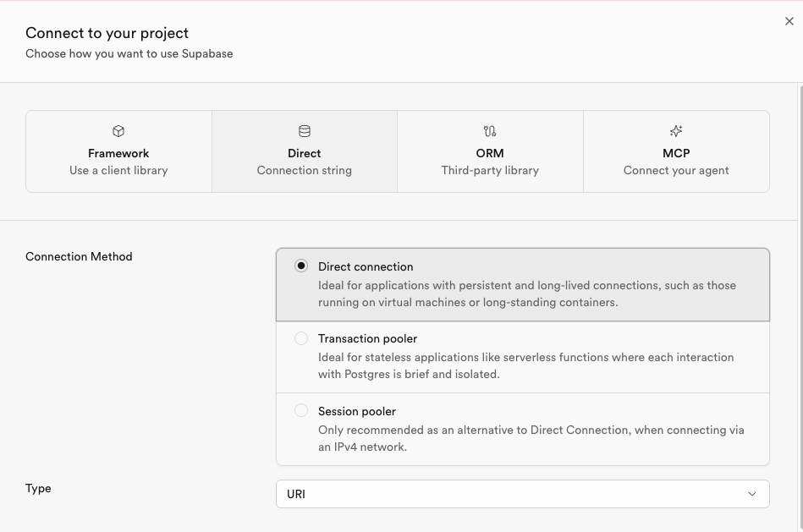Click the 'Session pooler' option title
The width and height of the screenshot is (803, 532).
[x=357, y=411]
